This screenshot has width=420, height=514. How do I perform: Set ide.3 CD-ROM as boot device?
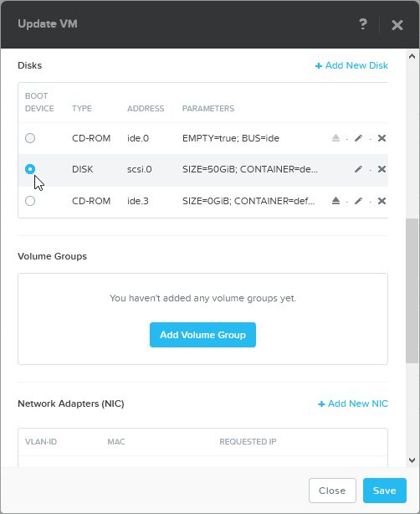tap(30, 201)
